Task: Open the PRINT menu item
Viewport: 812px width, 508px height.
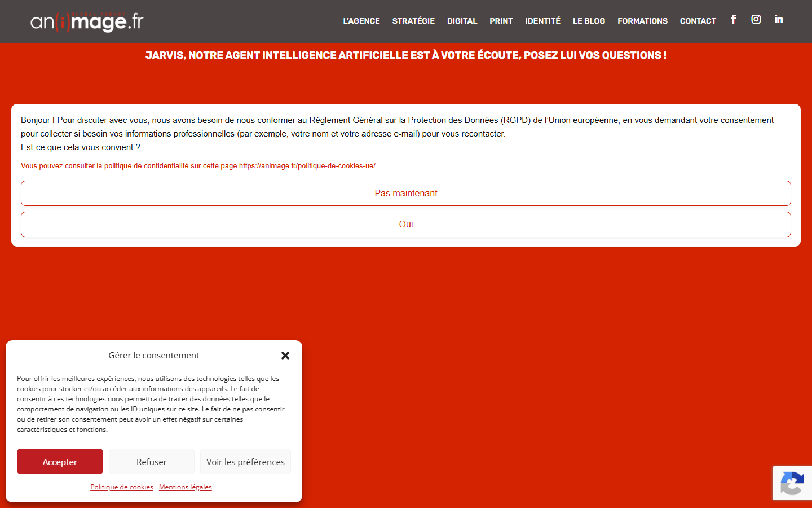Action: coord(501,21)
